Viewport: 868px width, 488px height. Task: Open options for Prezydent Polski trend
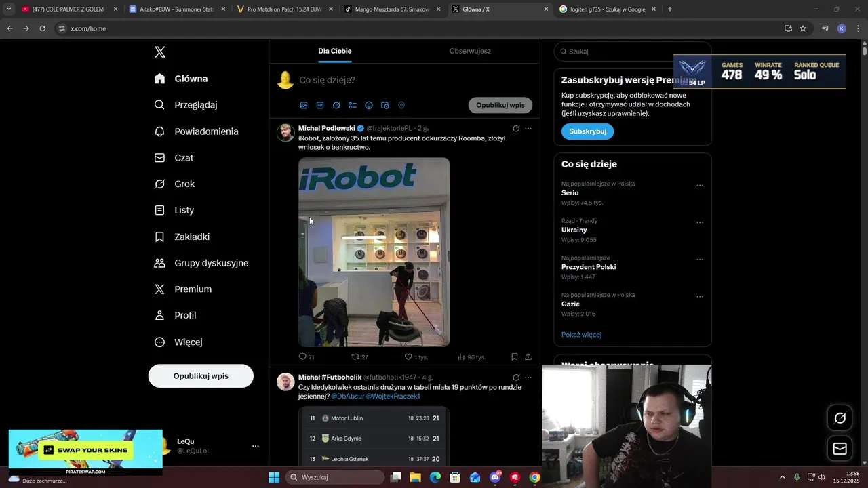coord(700,260)
